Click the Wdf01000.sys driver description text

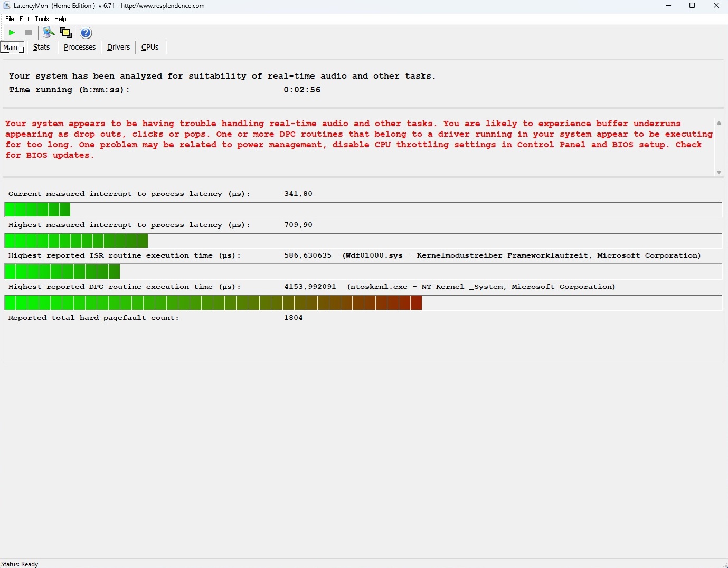tap(522, 255)
